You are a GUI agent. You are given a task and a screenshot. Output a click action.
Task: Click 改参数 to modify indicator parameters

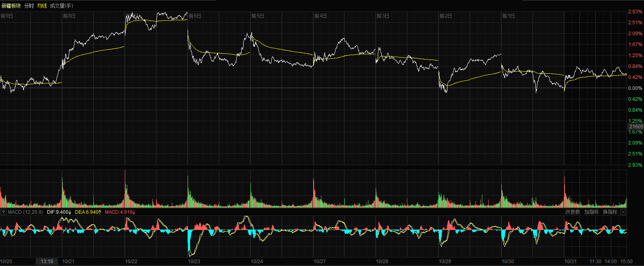(573, 212)
